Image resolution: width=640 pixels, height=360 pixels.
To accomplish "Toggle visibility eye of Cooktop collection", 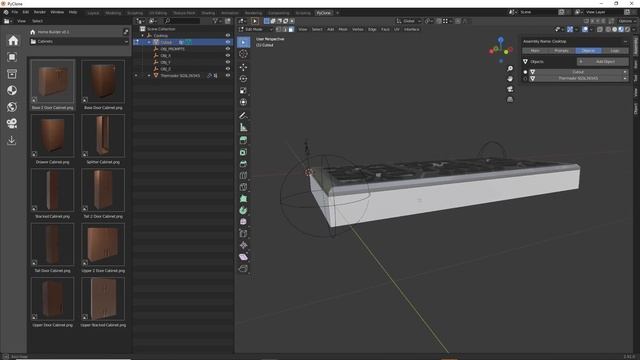I will point(228,36).
